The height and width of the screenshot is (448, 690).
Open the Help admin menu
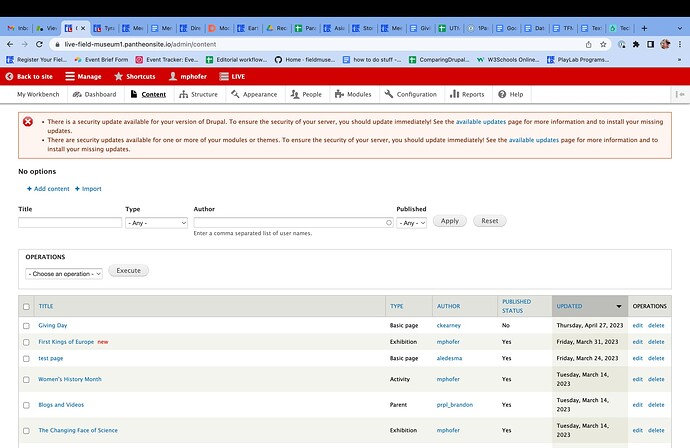[510, 94]
